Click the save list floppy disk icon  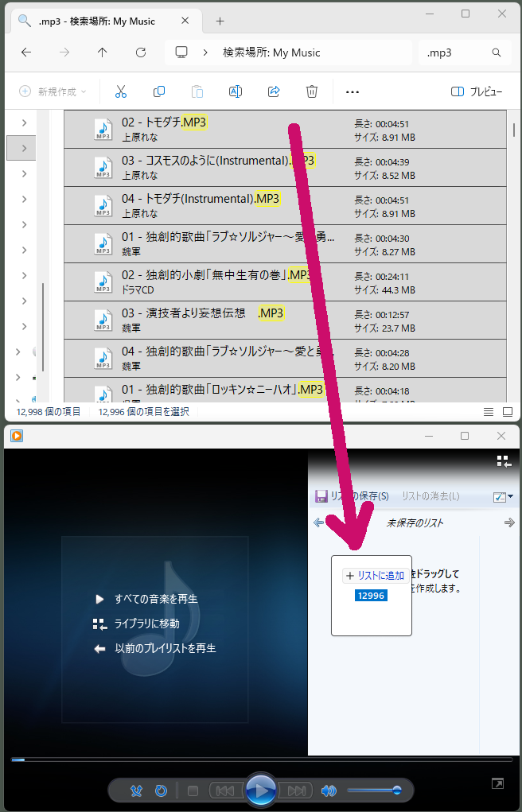point(321,496)
